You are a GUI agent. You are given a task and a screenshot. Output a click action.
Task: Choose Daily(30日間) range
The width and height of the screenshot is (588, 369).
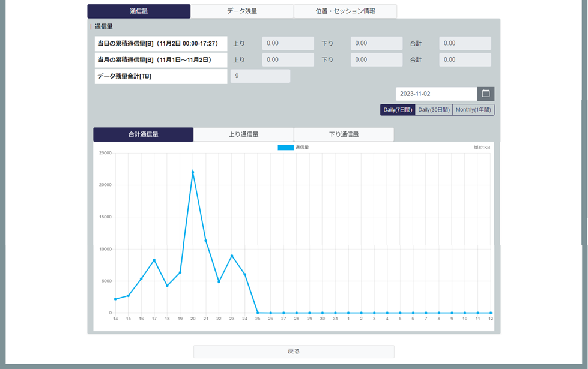click(x=434, y=110)
